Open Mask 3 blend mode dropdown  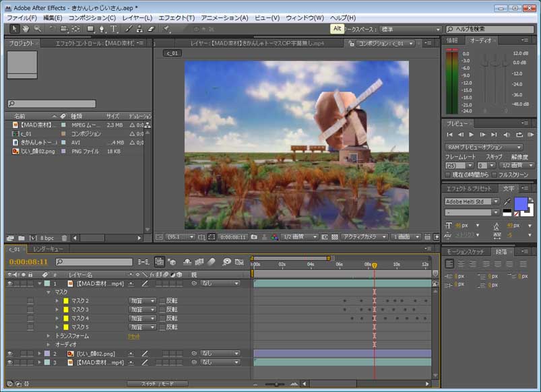(142, 309)
